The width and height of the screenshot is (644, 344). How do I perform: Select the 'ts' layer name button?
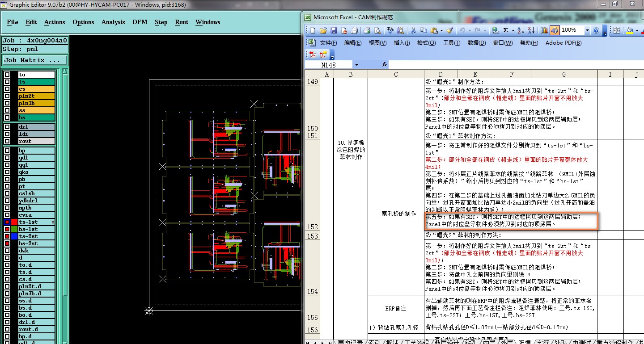(x=36, y=82)
